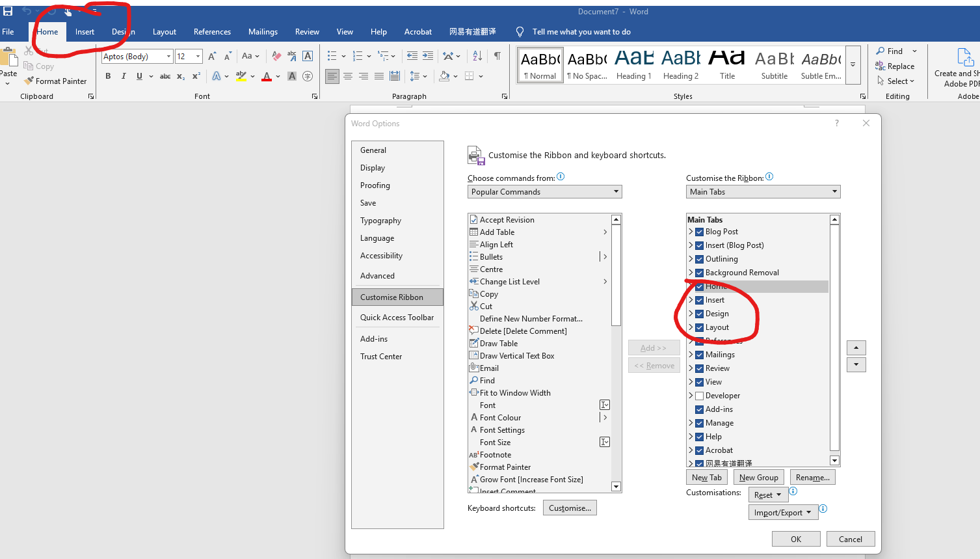The width and height of the screenshot is (980, 559).
Task: Clear all formatting with the eraser icon
Action: tap(276, 57)
